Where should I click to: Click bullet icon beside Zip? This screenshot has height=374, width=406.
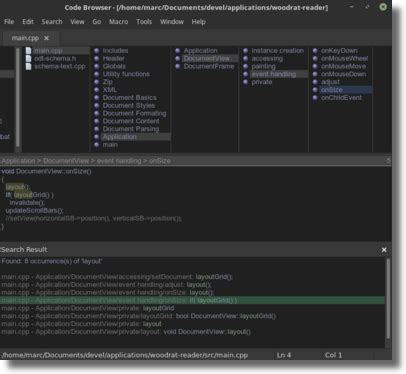click(97, 82)
